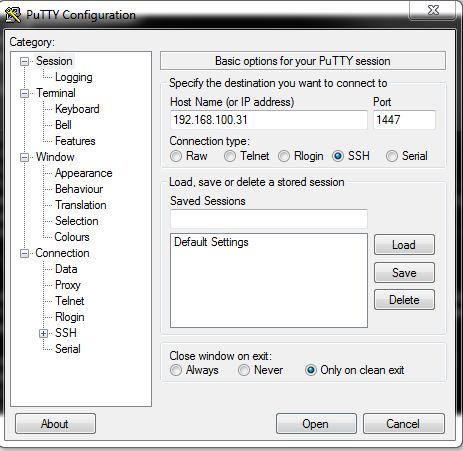Open the Terminal category
Image resolution: width=463 pixels, height=451 pixels.
[x=56, y=93]
